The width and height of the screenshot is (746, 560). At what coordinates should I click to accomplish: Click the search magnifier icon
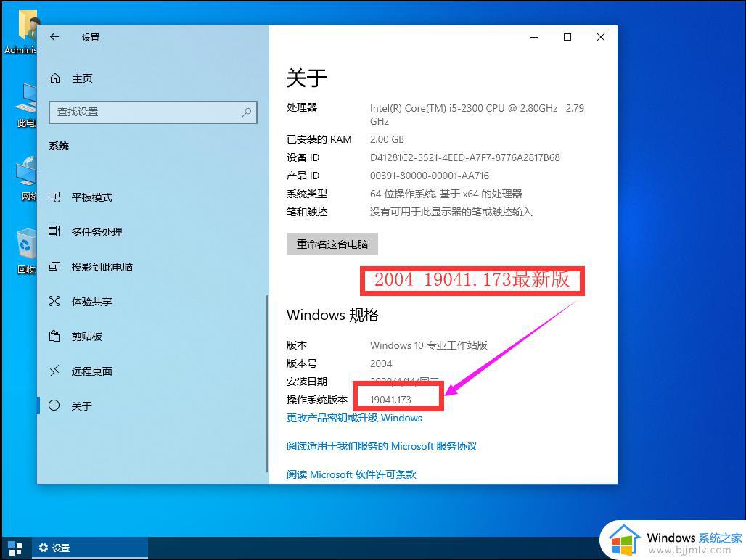point(247,112)
